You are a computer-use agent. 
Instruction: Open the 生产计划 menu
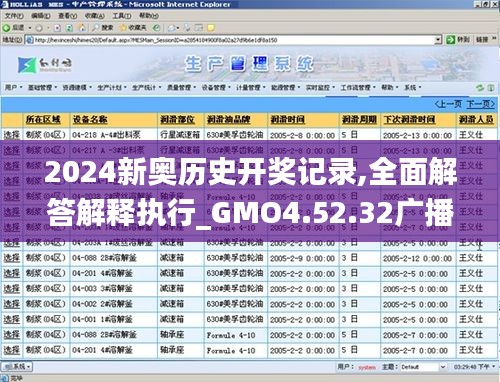(x=112, y=88)
